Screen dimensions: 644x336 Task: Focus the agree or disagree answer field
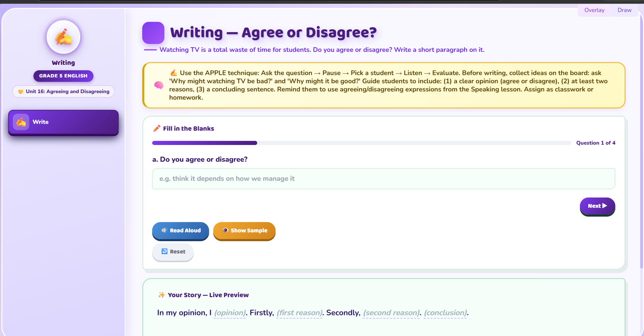[383, 179]
